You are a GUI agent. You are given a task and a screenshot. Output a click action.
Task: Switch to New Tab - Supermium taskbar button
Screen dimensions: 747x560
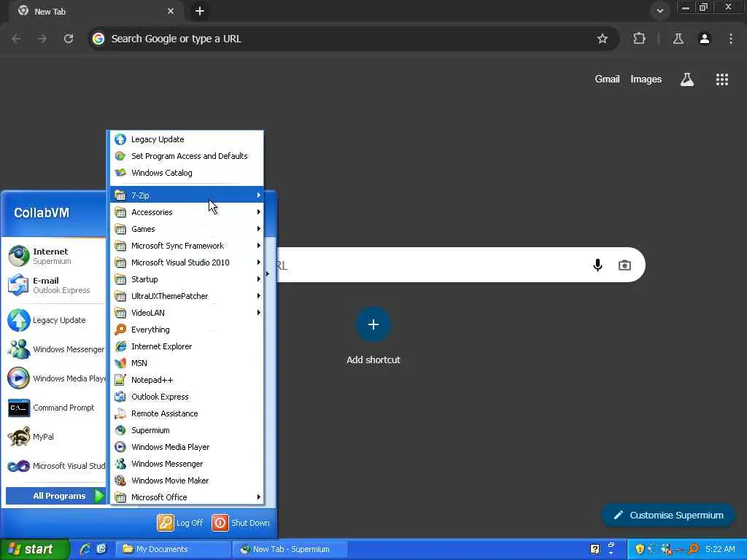pos(290,549)
